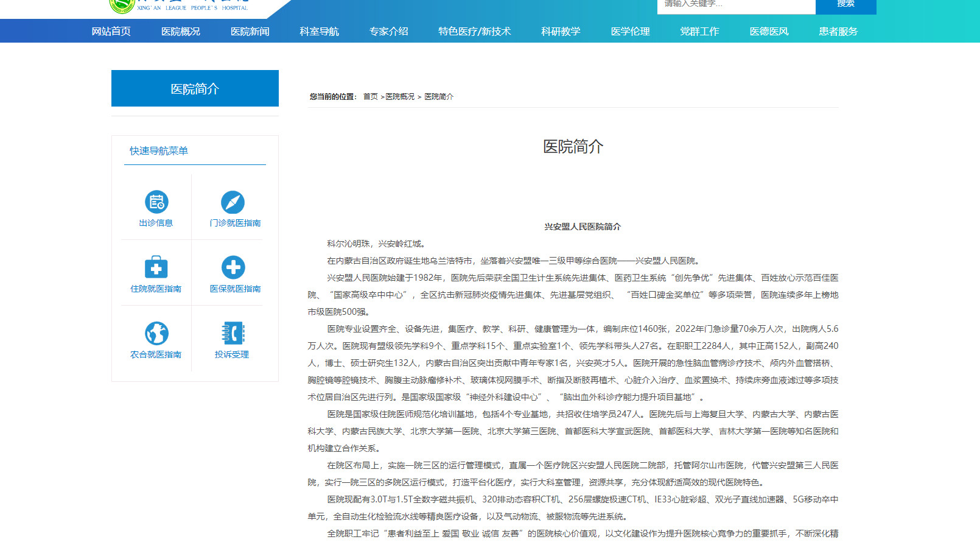Open the 党群工作 menu item

700,31
